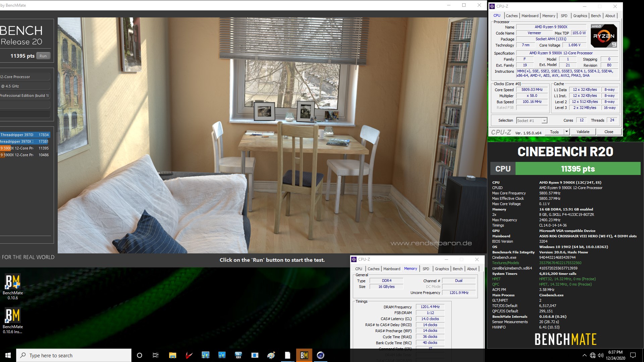Viewport: 644px width, 362px height.
Task: Click the CAS# Latency 14.0 clocks value
Action: click(430, 319)
